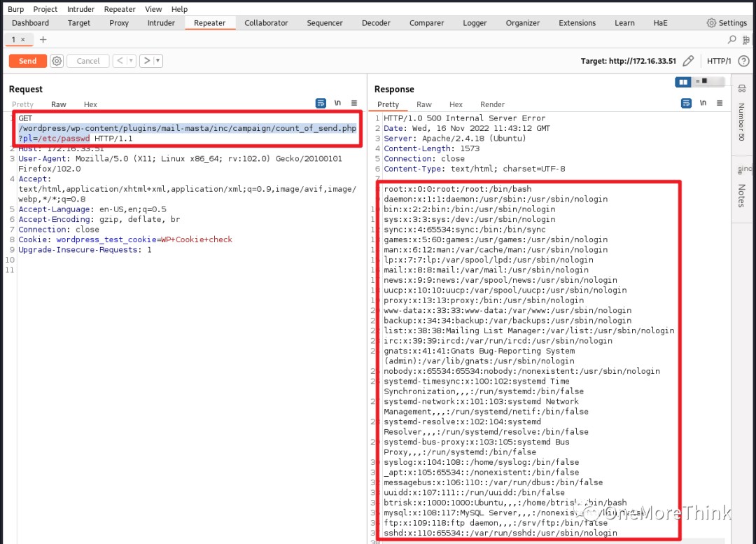Open the Burp menu

coord(15,9)
